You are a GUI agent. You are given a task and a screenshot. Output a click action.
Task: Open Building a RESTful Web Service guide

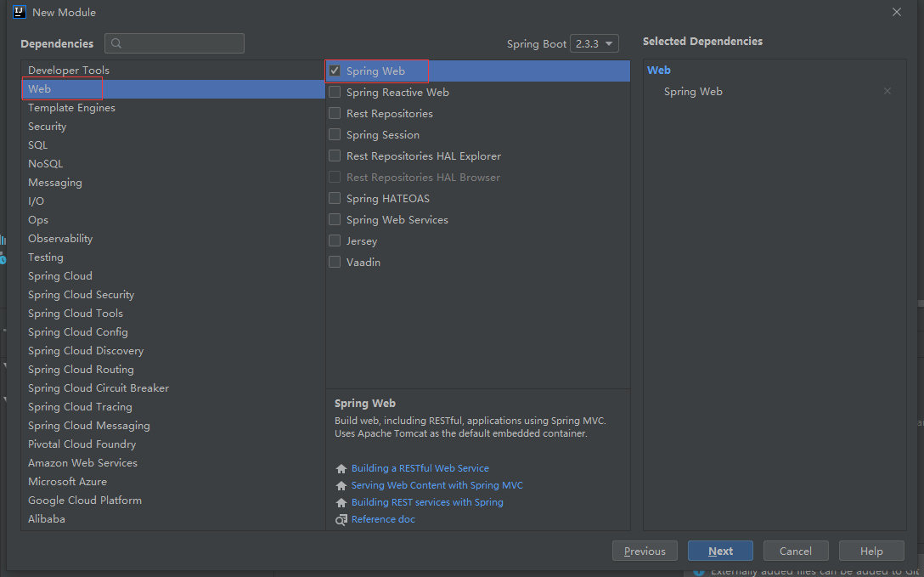[420, 468]
